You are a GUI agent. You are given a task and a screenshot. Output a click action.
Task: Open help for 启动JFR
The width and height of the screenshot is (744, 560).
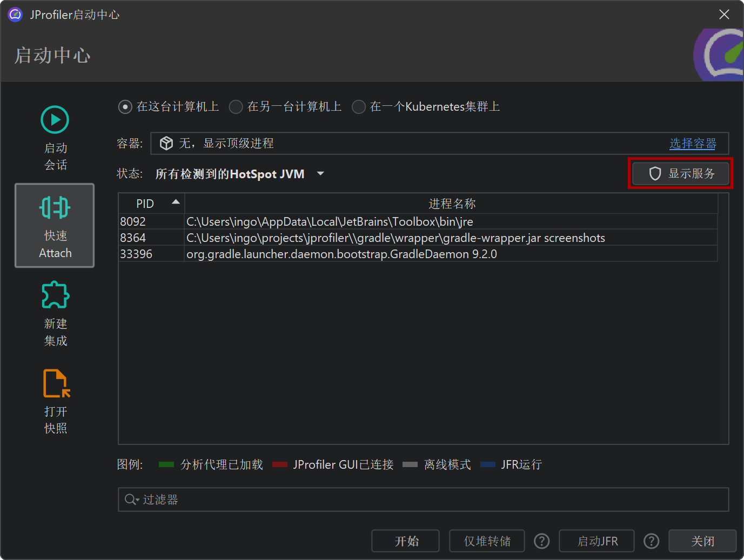point(651,541)
